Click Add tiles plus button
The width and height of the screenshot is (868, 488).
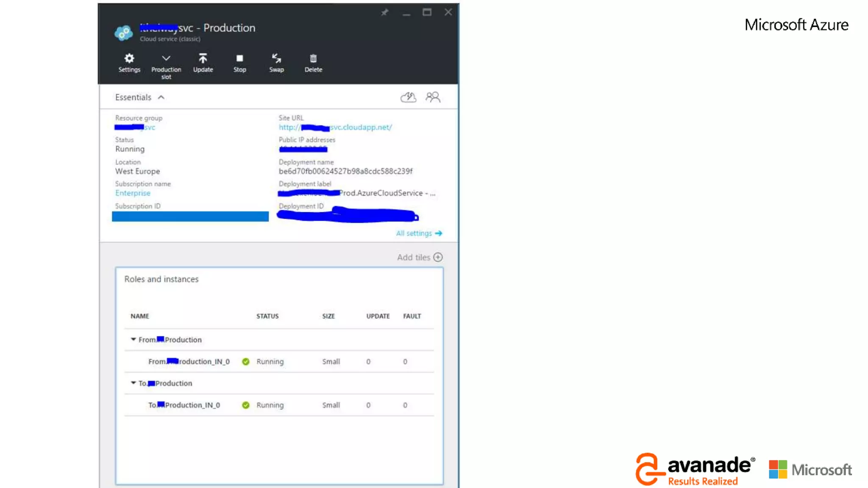438,257
